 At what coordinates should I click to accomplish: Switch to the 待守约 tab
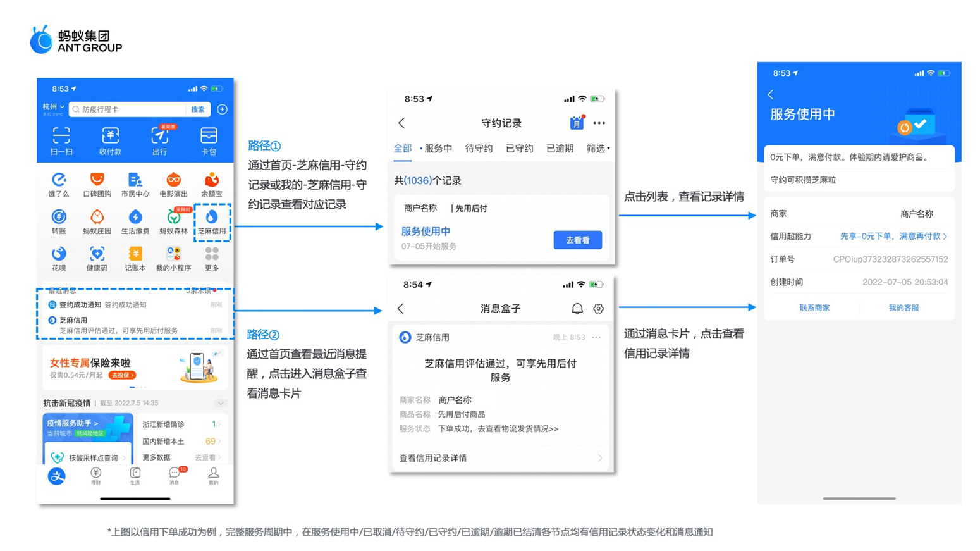[479, 149]
